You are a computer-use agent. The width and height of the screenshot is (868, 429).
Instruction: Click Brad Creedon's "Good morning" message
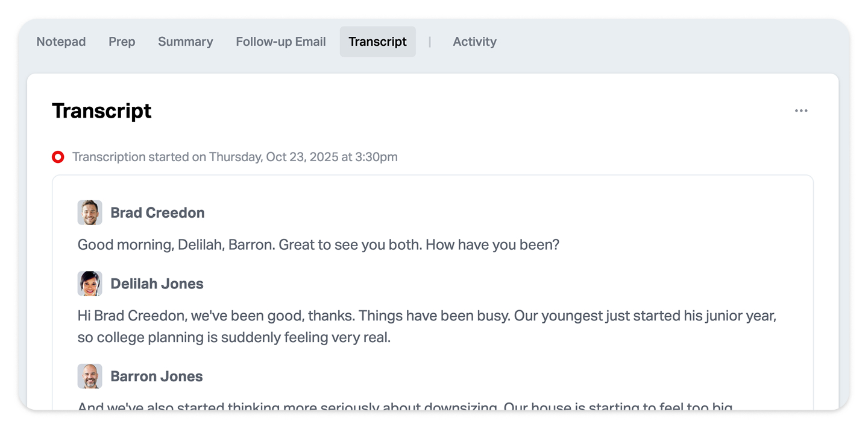click(x=318, y=245)
